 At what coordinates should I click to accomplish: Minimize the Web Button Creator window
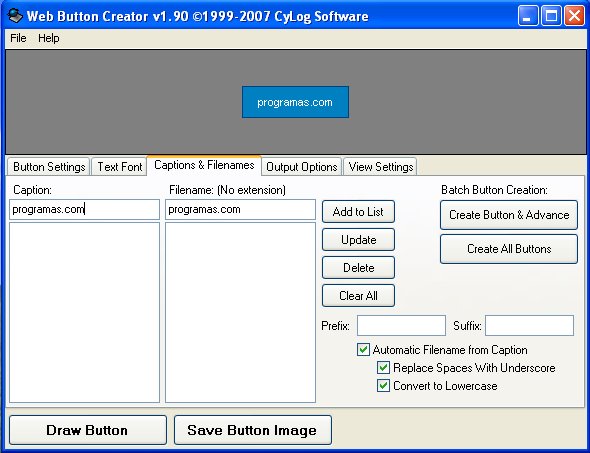point(528,16)
